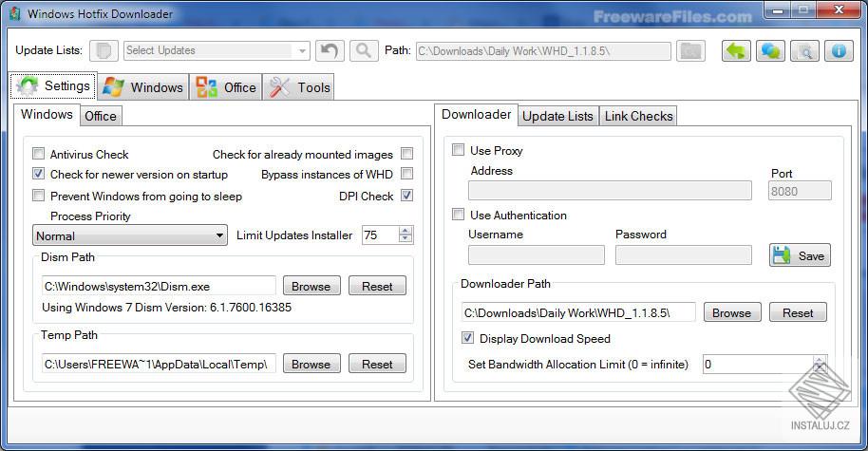868x451 pixels.
Task: Click the magnifier search icon button
Action: coord(364,51)
